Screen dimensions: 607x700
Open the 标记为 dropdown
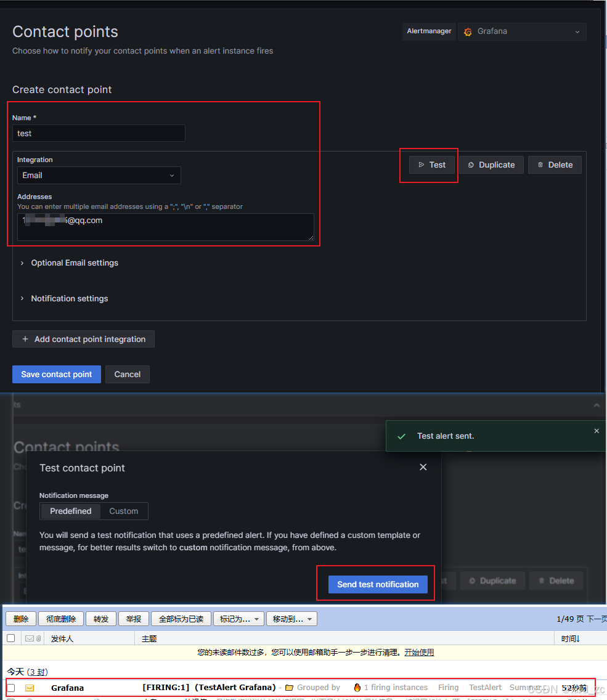point(239,619)
